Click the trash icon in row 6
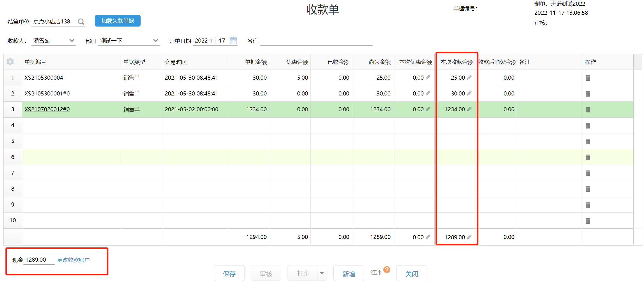Viewport: 644px width, 299px height. [x=588, y=157]
